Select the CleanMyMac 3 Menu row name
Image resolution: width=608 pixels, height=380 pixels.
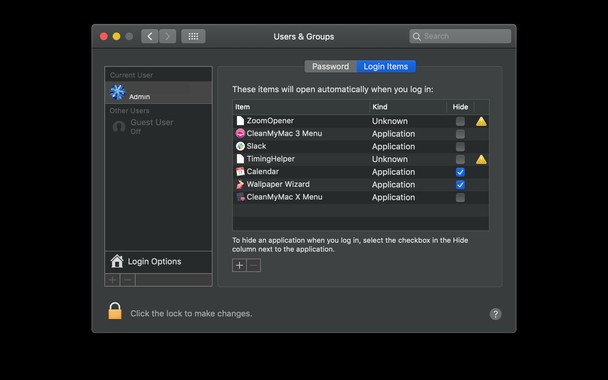pos(284,133)
